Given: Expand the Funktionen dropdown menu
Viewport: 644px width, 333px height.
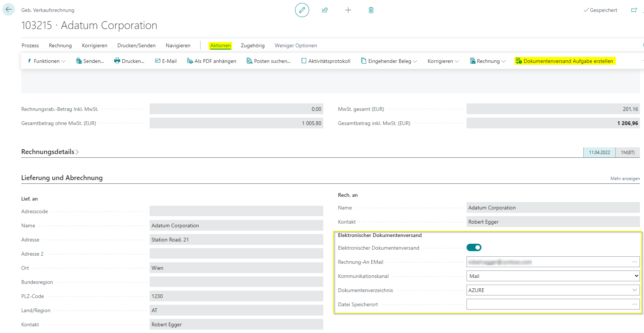Looking at the screenshot, I should click(x=47, y=61).
